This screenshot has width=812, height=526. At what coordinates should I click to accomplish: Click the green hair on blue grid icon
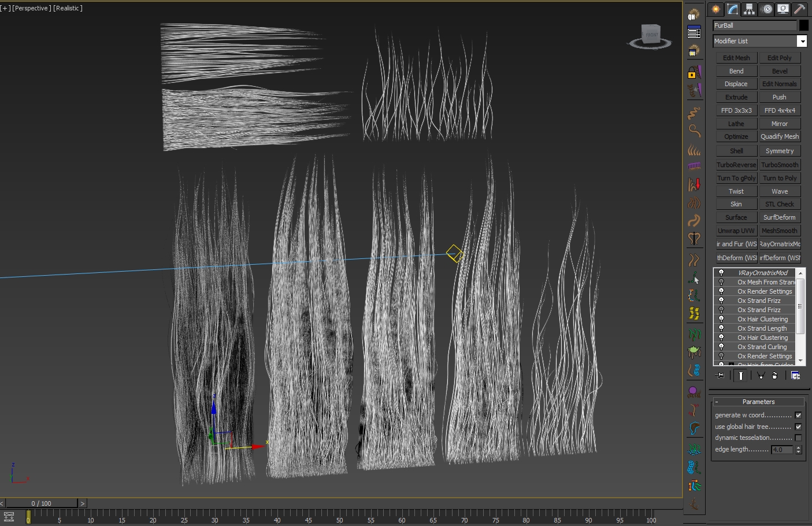(694, 449)
